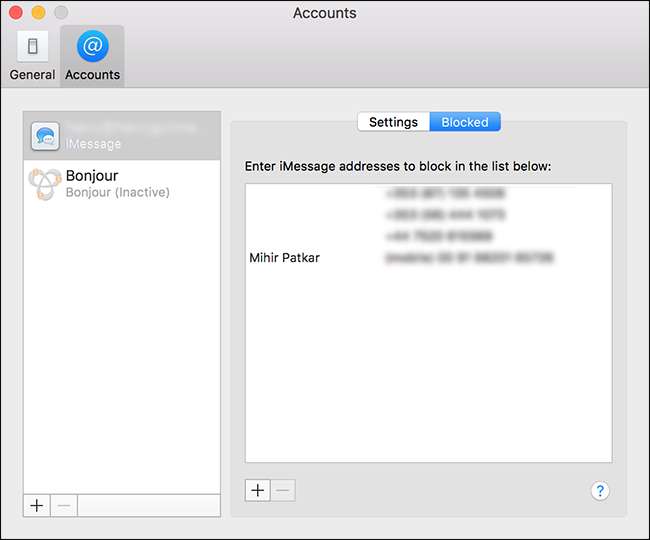The image size is (650, 540).
Task: Select the Accounts preferences tab
Action: click(92, 56)
